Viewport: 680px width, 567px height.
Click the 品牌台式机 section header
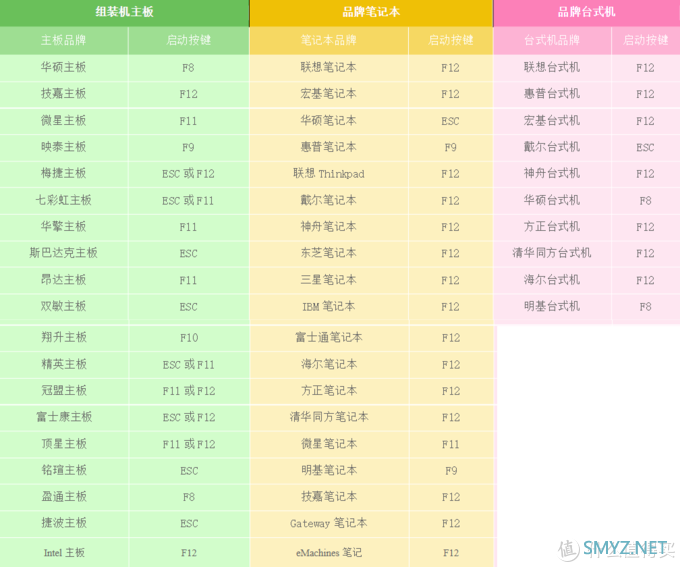click(586, 12)
